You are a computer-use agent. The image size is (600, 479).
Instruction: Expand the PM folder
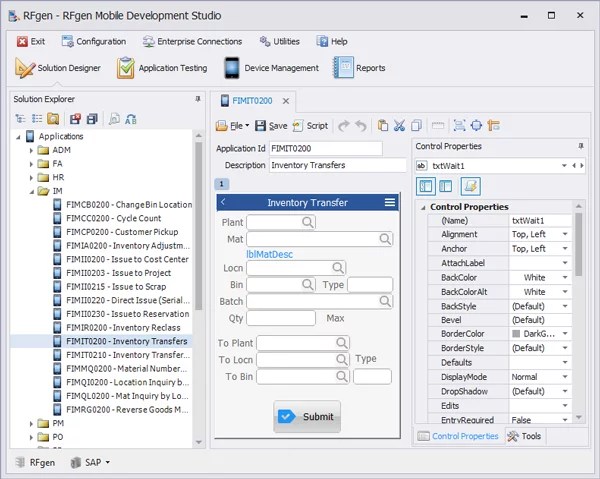click(x=31, y=424)
